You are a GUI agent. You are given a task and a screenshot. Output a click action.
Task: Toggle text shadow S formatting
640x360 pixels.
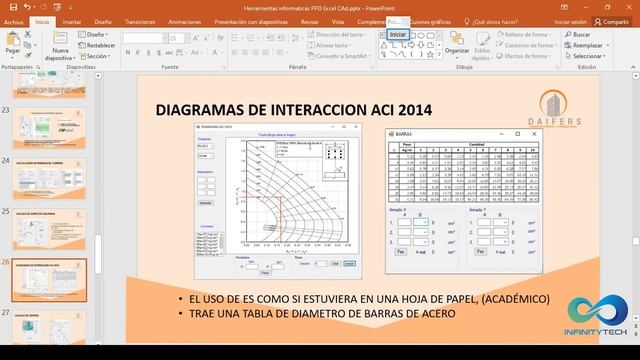click(158, 53)
